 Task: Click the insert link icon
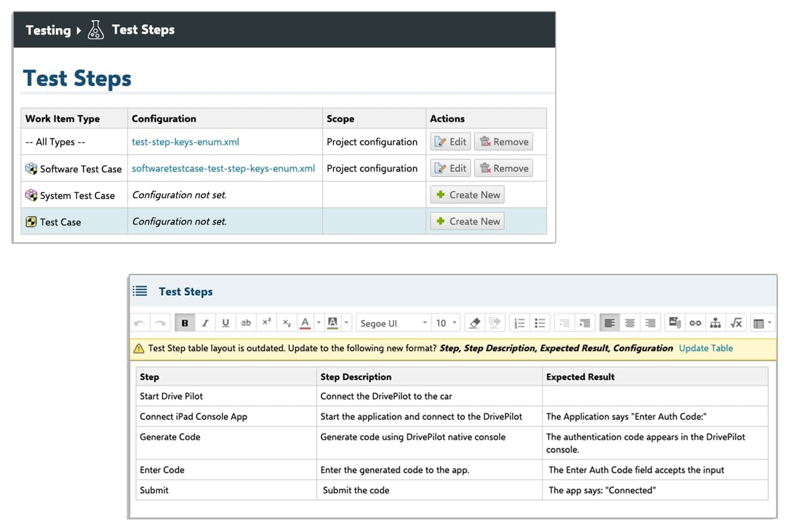695,323
